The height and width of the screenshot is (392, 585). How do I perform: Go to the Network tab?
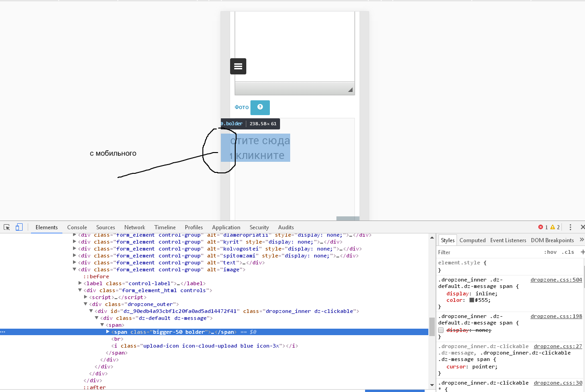tap(135, 227)
